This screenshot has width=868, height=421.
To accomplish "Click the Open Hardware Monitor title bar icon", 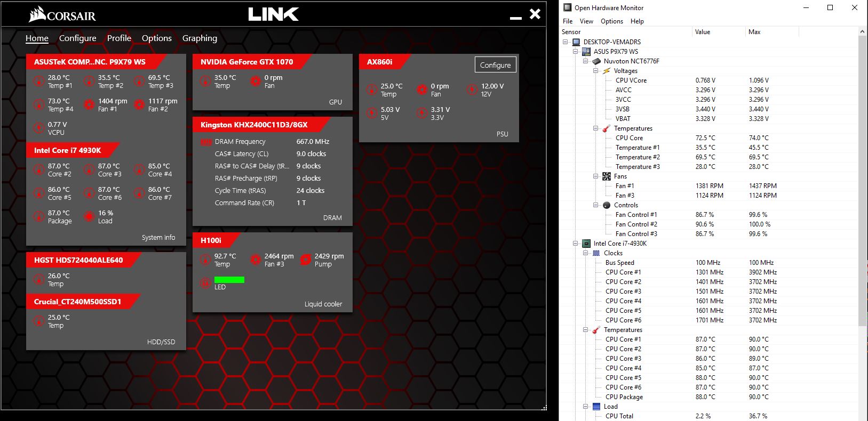I will (x=568, y=7).
